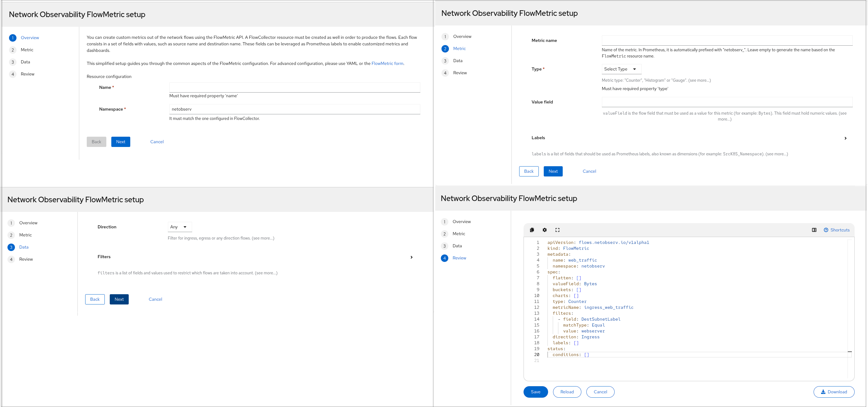868x407 pixels.
Task: Click the Value field input box
Action: [727, 102]
